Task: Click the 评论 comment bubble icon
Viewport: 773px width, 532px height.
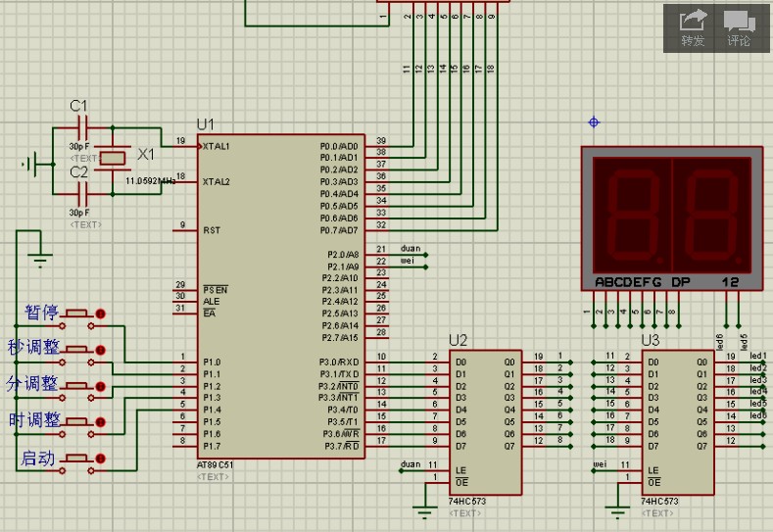Action: [739, 20]
